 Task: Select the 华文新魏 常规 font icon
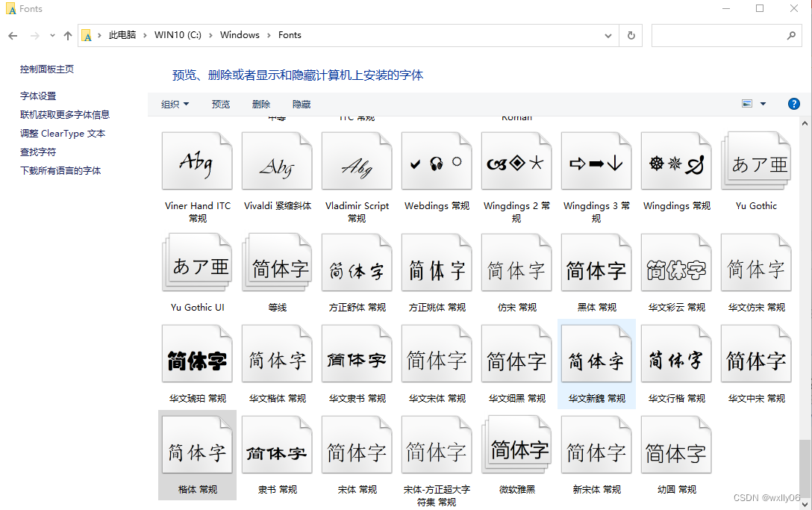[x=596, y=353]
